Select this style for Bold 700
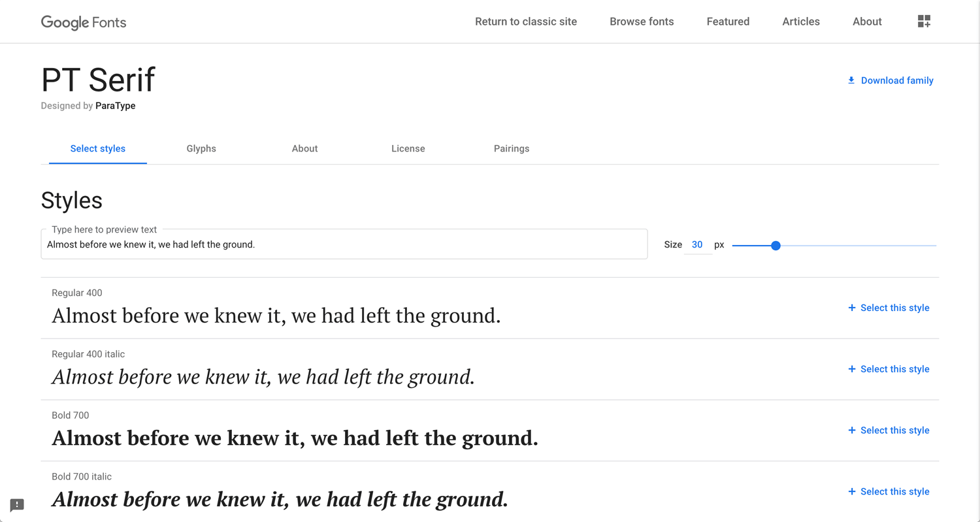 point(889,431)
